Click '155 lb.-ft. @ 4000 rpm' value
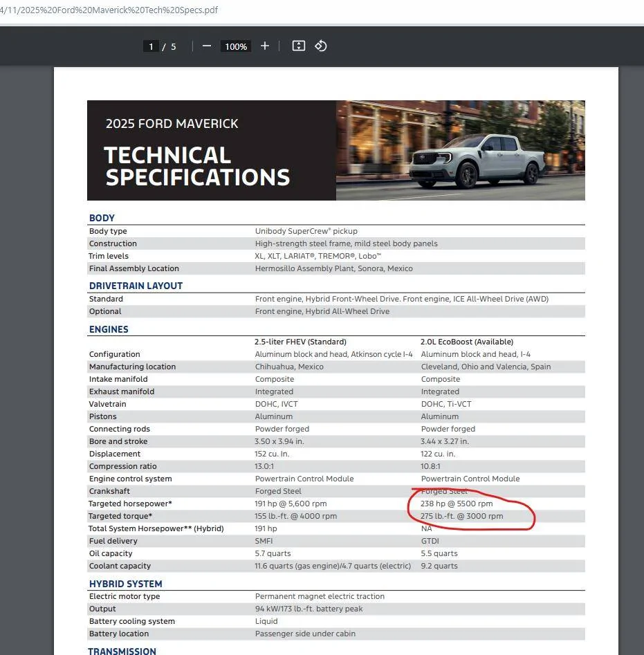This screenshot has height=655, width=644. coord(295,516)
